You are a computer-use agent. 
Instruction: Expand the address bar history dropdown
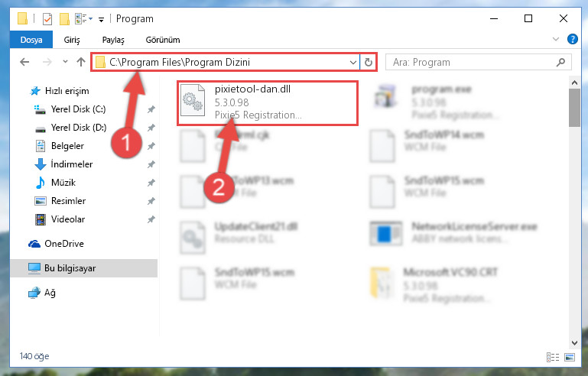[352, 62]
